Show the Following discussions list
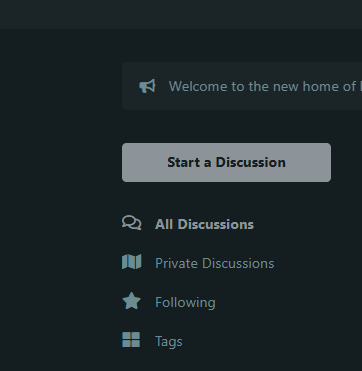The width and height of the screenshot is (362, 371). click(x=185, y=302)
